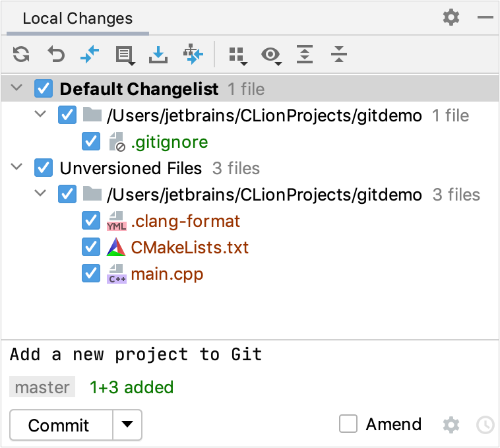Open the Commit button dropdown arrow
The height and width of the screenshot is (448, 500).
pyautogui.click(x=127, y=425)
